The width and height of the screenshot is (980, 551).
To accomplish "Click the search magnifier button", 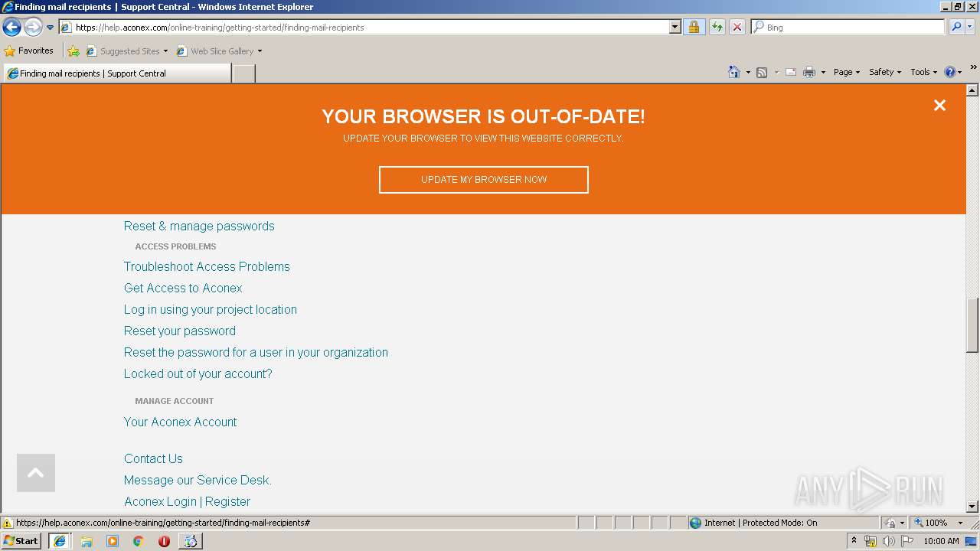I will [956, 27].
